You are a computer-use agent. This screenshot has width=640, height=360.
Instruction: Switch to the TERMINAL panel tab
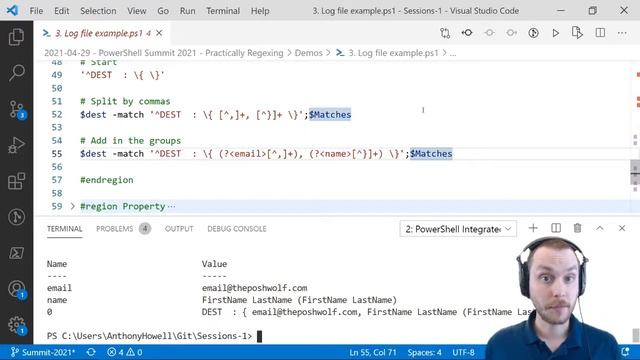64,229
